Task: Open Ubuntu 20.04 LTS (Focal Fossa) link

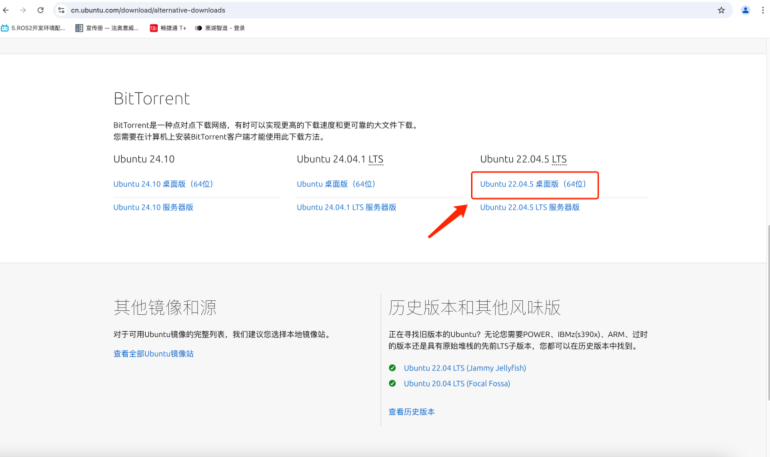Action: pyautogui.click(x=457, y=383)
